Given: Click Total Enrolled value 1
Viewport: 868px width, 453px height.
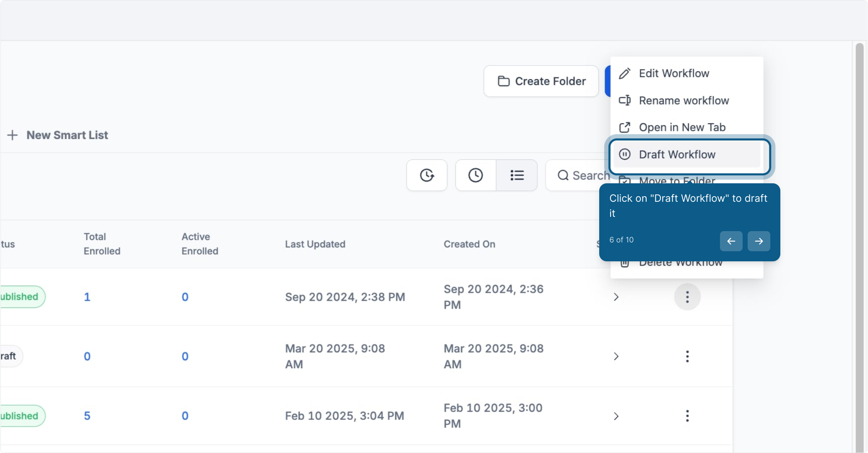Looking at the screenshot, I should click(87, 297).
